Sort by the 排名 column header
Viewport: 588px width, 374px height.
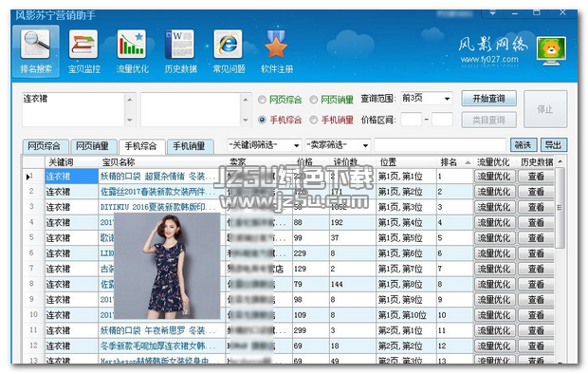(454, 161)
